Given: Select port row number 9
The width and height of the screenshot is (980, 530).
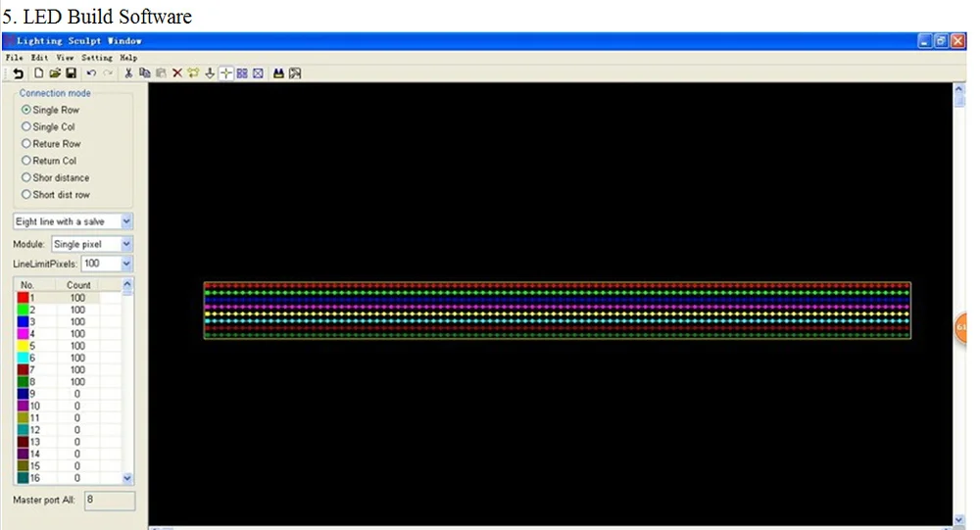Looking at the screenshot, I should (x=68, y=394).
